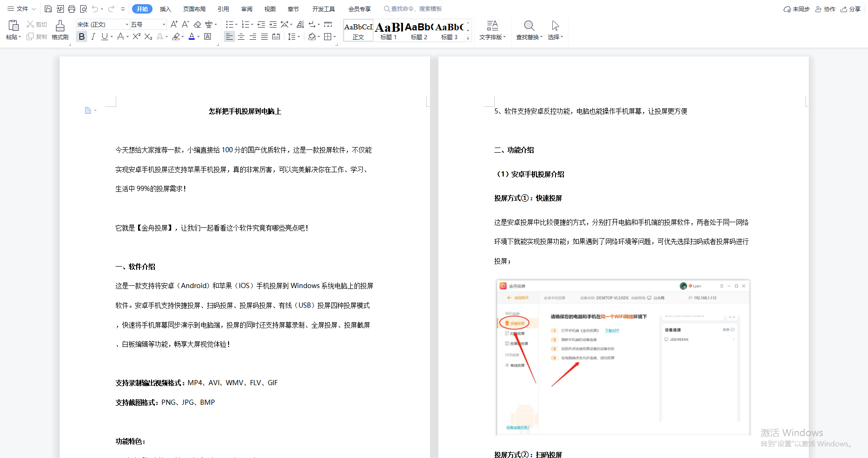Click the Text Layout (文字排版) icon
This screenshot has height=458, width=868.
(x=493, y=26)
